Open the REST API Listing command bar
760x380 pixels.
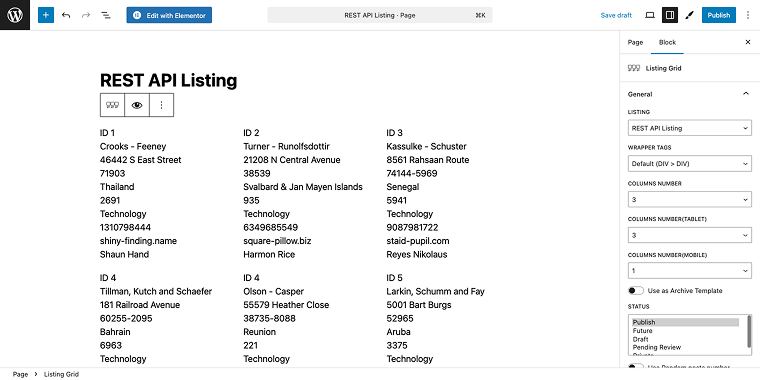click(x=380, y=15)
